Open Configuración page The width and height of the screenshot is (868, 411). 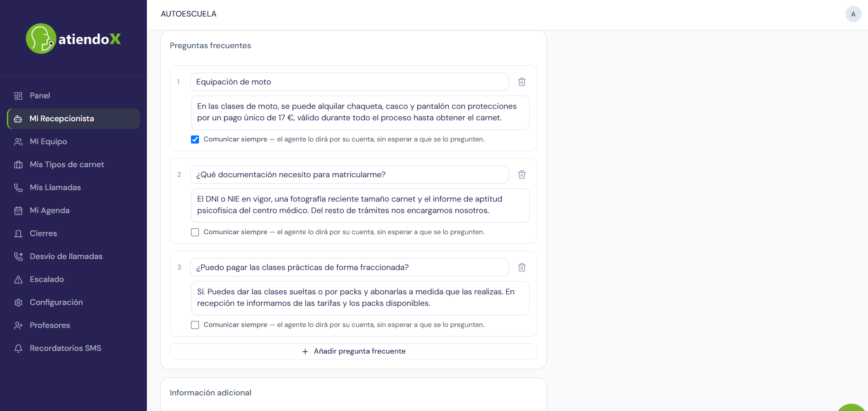(x=73, y=302)
